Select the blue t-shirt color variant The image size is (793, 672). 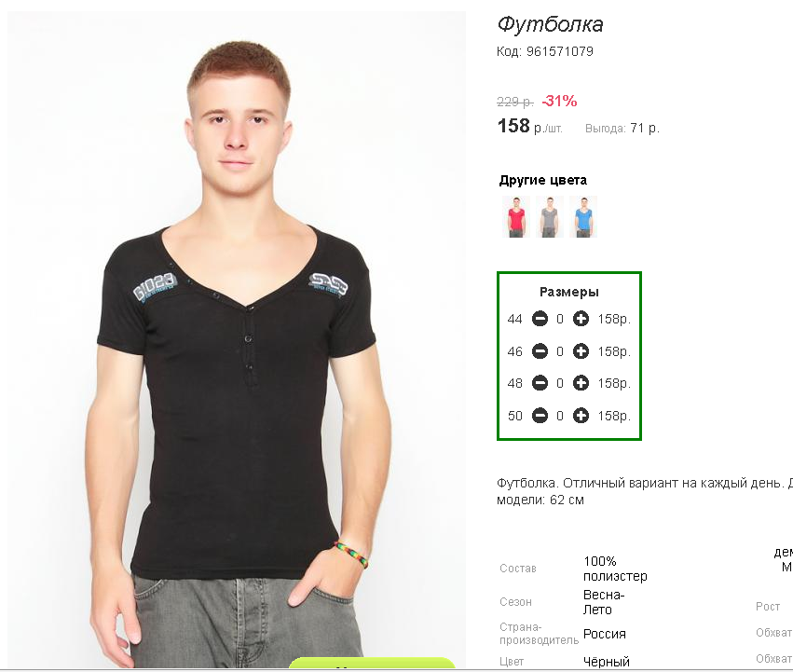(x=583, y=216)
